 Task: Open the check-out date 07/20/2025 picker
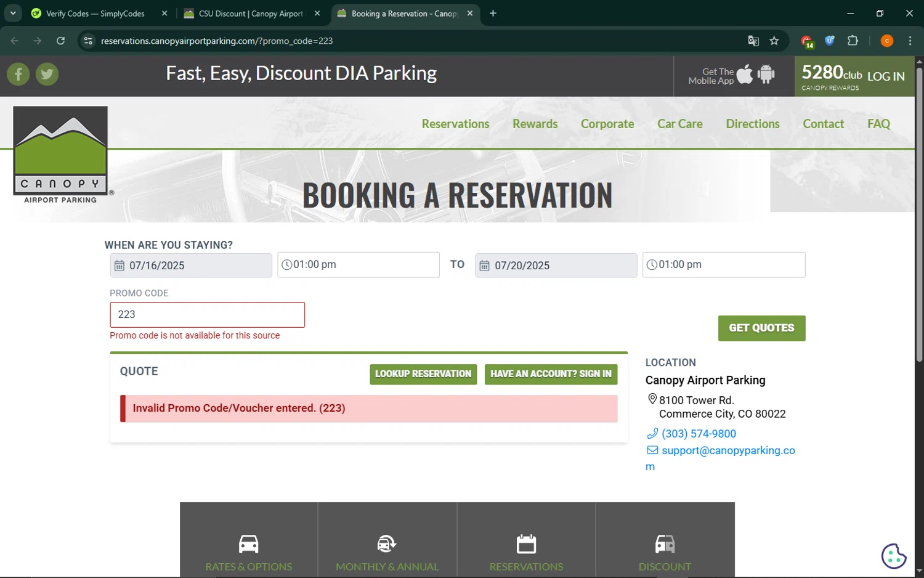(x=556, y=266)
